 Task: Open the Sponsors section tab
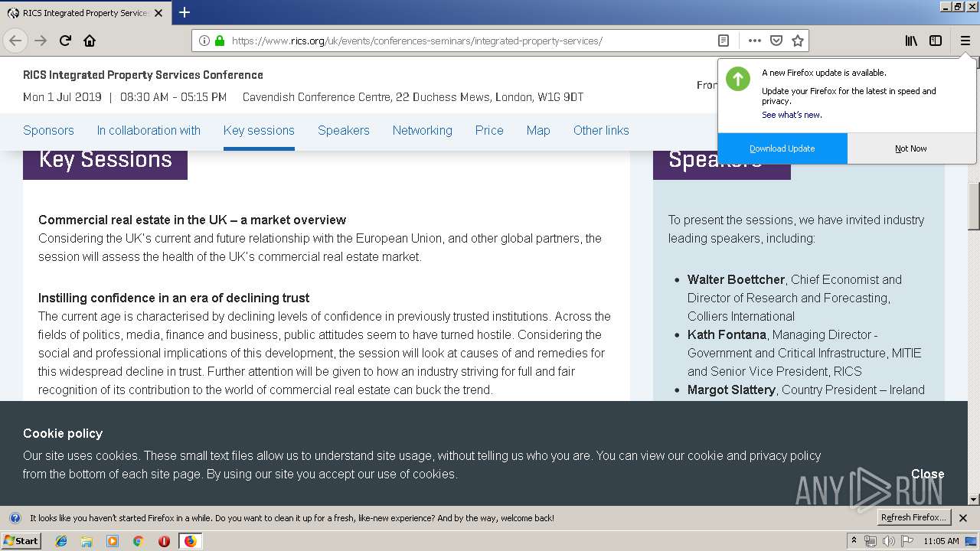(x=48, y=130)
